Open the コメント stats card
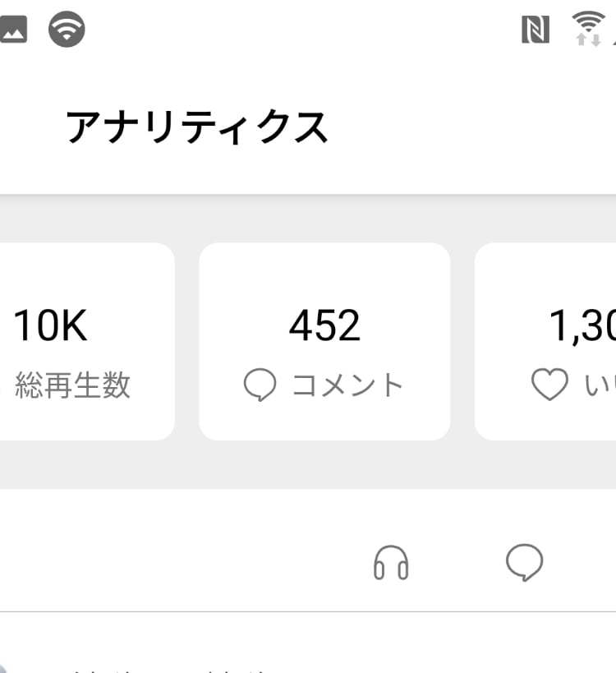This screenshot has height=673, width=616. pyautogui.click(x=324, y=341)
